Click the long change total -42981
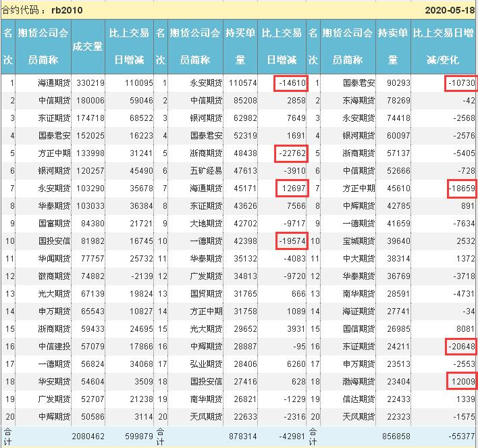The width and height of the screenshot is (478, 448). pyautogui.click(x=292, y=437)
